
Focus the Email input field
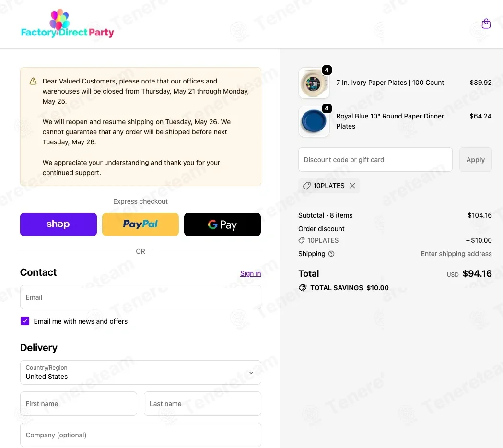tap(140, 297)
